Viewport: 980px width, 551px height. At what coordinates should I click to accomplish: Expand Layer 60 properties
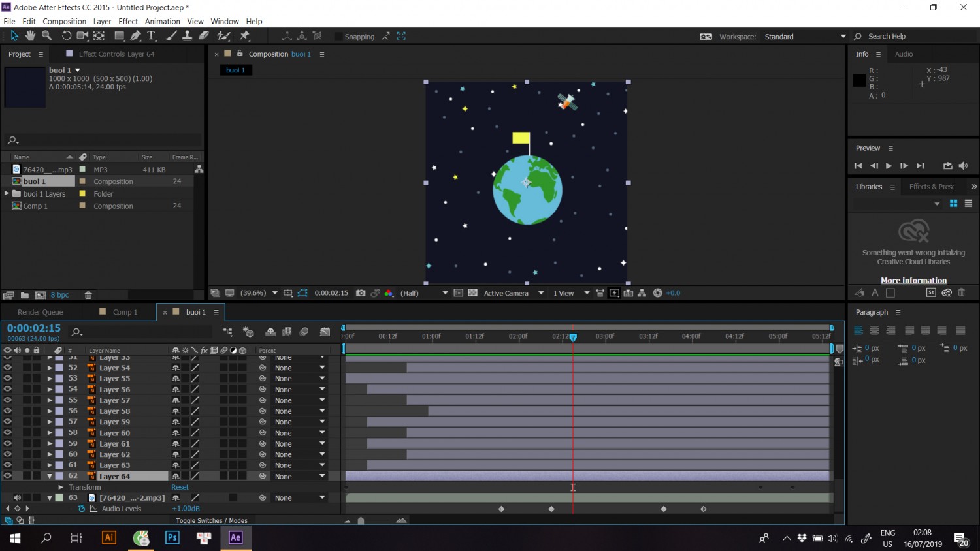(50, 433)
